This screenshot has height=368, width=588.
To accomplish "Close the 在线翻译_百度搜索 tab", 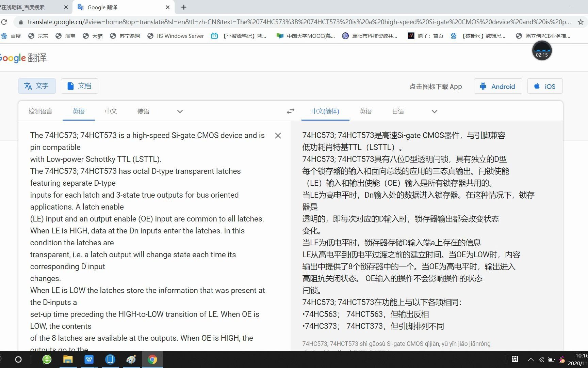I will 66,7.
